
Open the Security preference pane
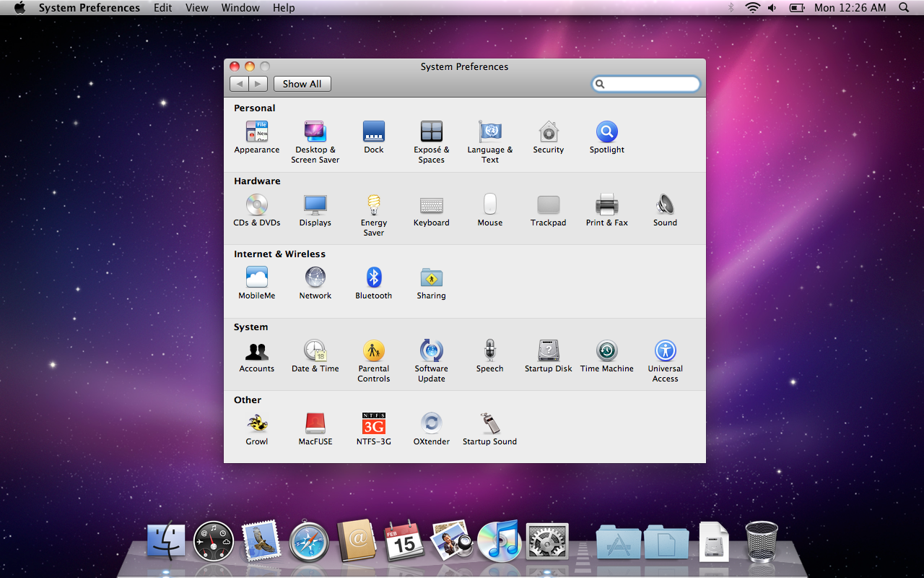click(x=548, y=132)
